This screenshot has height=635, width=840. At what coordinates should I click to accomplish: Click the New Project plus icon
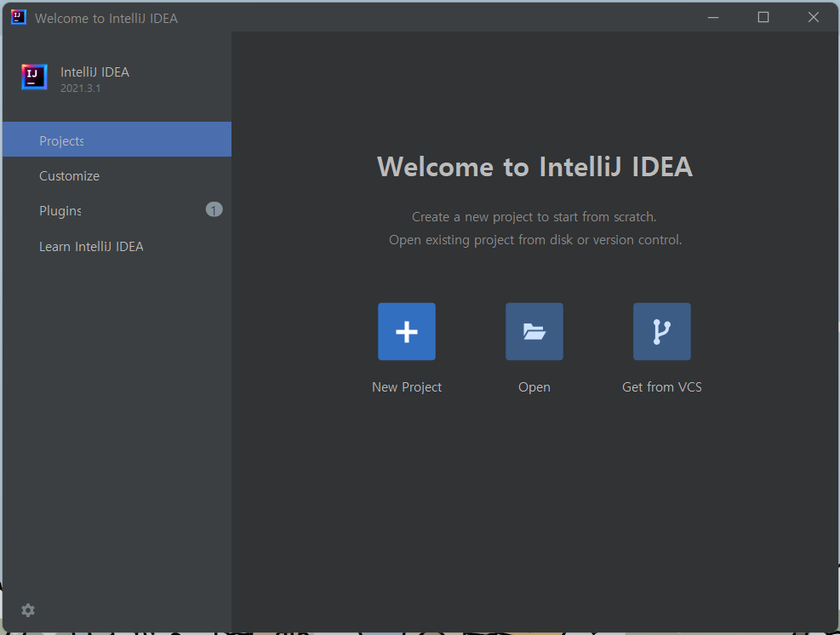407,331
